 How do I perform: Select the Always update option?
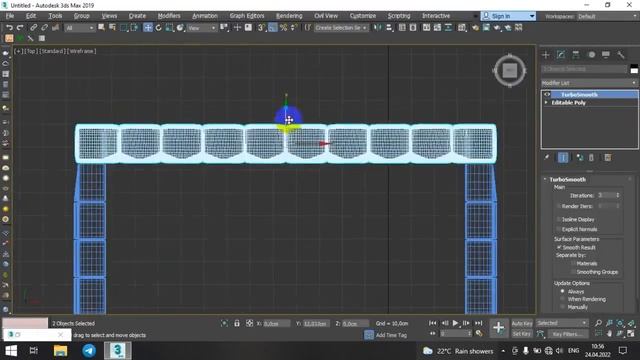[x=562, y=291]
